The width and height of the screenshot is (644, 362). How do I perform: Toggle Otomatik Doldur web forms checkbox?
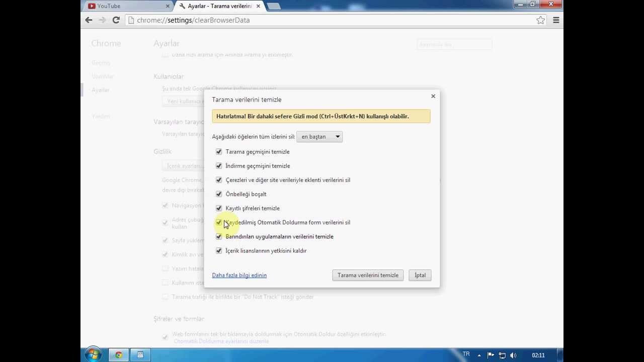point(165,336)
